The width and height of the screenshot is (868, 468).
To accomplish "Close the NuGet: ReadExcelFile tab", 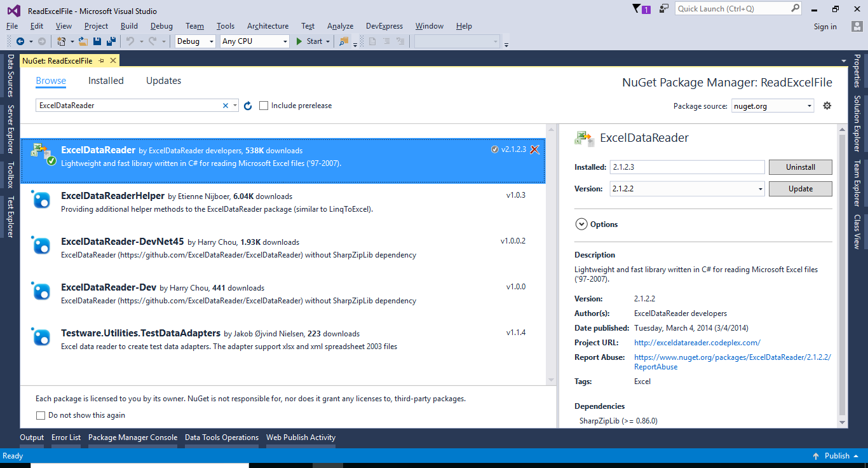I will 113,60.
